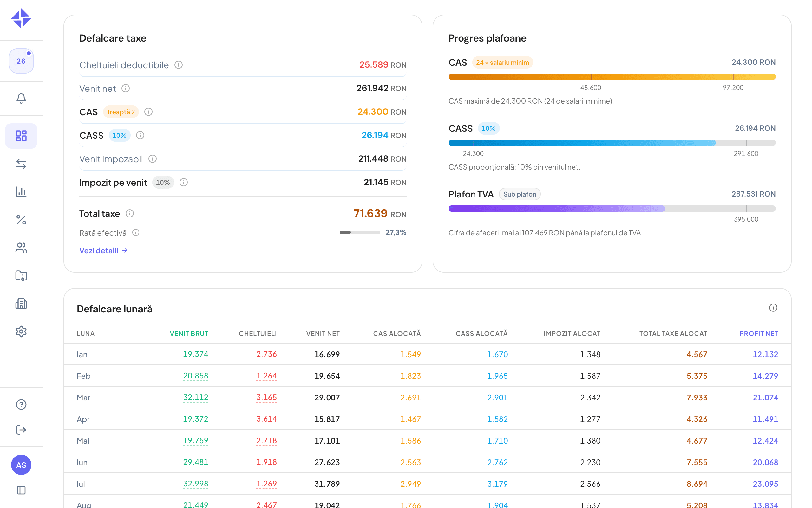The width and height of the screenshot is (812, 508).
Task: Follow the Vezi detalii link
Action: (103, 250)
